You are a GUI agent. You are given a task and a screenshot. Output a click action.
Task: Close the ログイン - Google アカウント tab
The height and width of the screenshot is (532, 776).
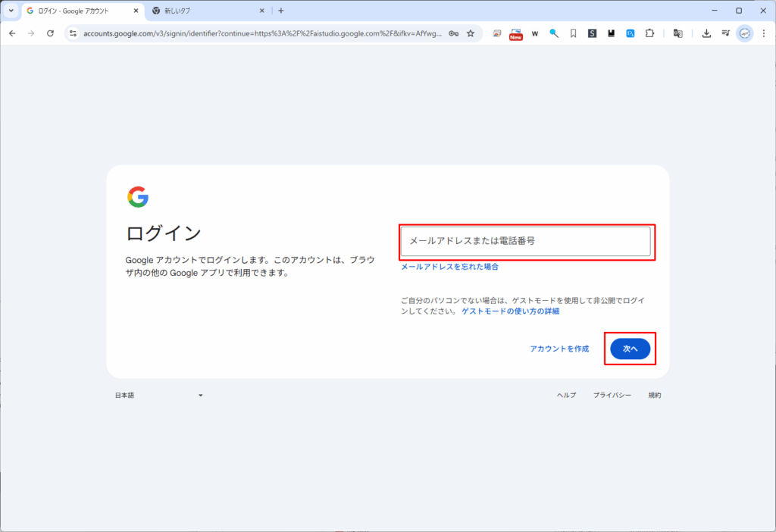pos(136,11)
